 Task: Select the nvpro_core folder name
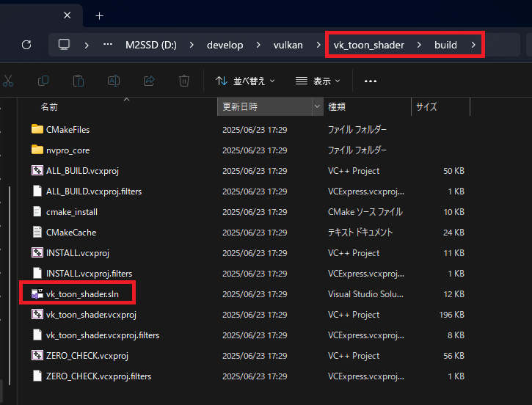(x=68, y=150)
